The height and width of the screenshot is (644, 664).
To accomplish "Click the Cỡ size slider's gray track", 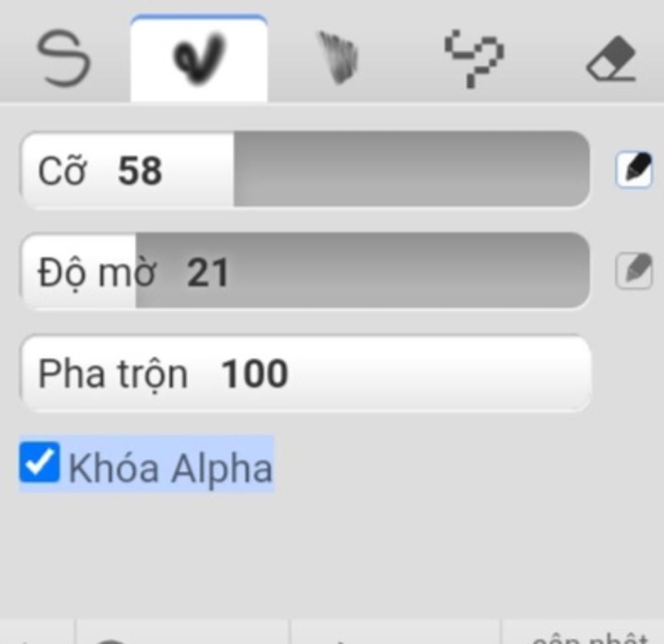I will pyautogui.click(x=411, y=170).
